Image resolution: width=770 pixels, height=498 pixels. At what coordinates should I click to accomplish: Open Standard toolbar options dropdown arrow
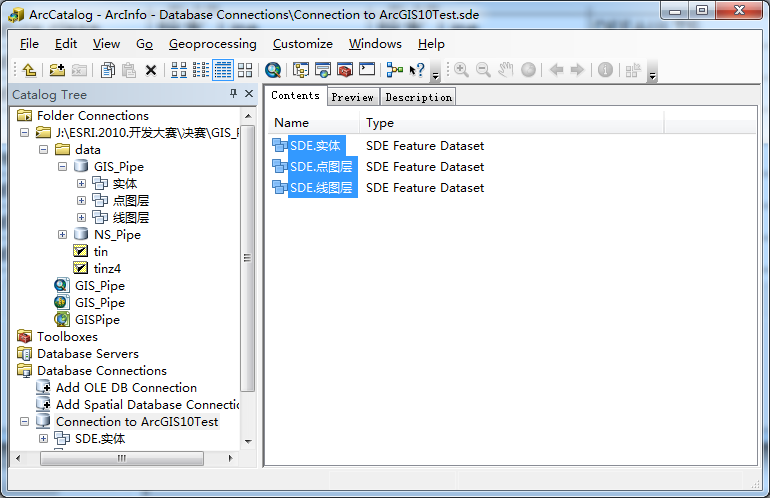pos(435,70)
